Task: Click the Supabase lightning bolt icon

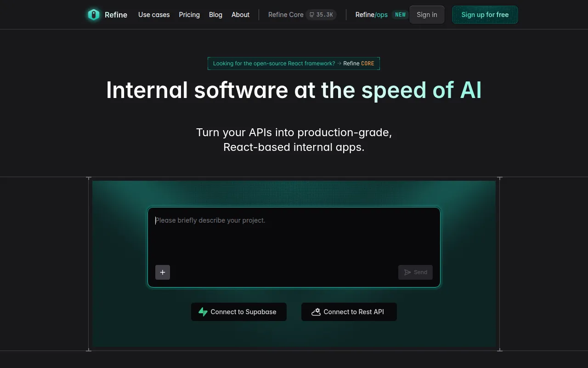Action: click(203, 312)
